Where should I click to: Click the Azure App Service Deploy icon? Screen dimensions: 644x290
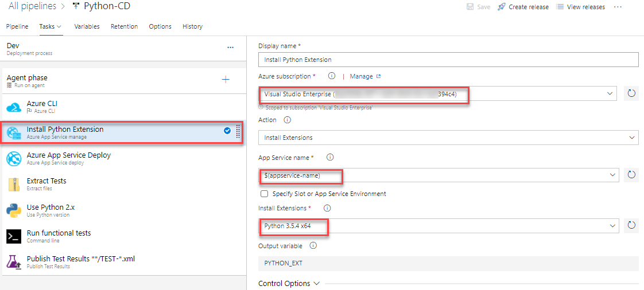(x=14, y=159)
